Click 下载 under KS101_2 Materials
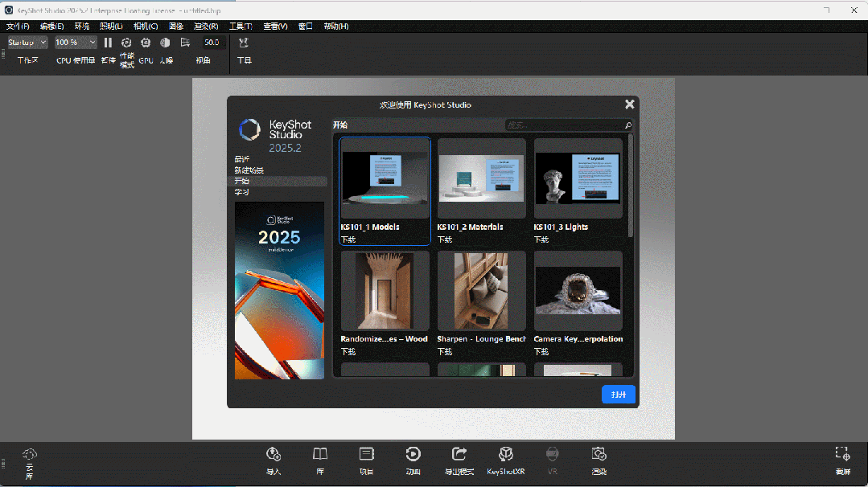Viewport: 868px width, 487px height. (445, 239)
